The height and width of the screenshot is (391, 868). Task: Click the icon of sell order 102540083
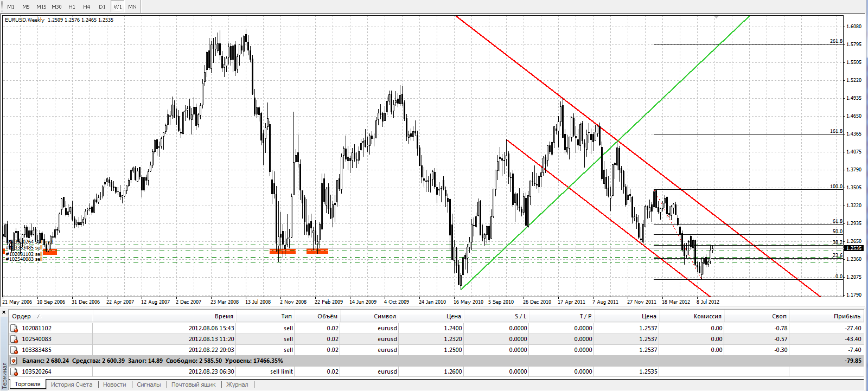click(14, 339)
